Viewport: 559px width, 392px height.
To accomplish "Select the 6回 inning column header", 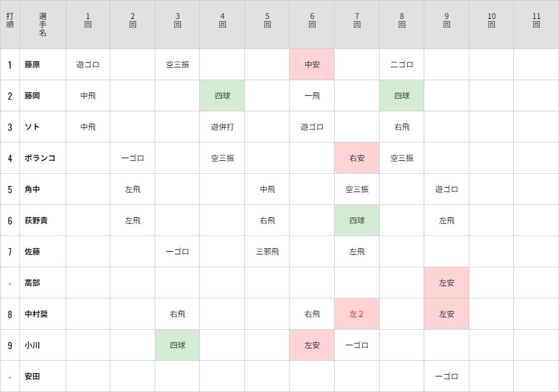I will pyautogui.click(x=312, y=21).
